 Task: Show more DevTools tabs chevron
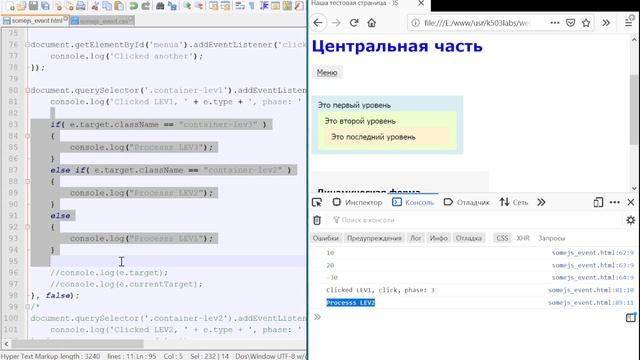(541, 202)
